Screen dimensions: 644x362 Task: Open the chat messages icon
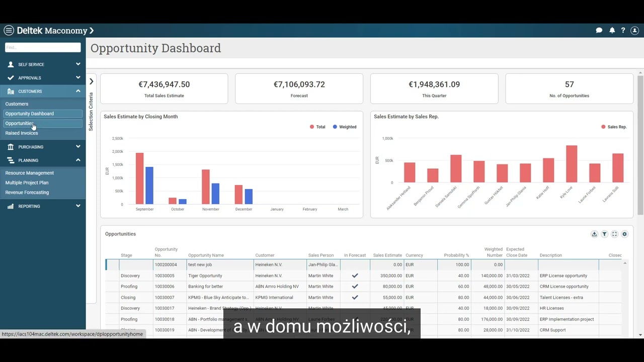(599, 31)
